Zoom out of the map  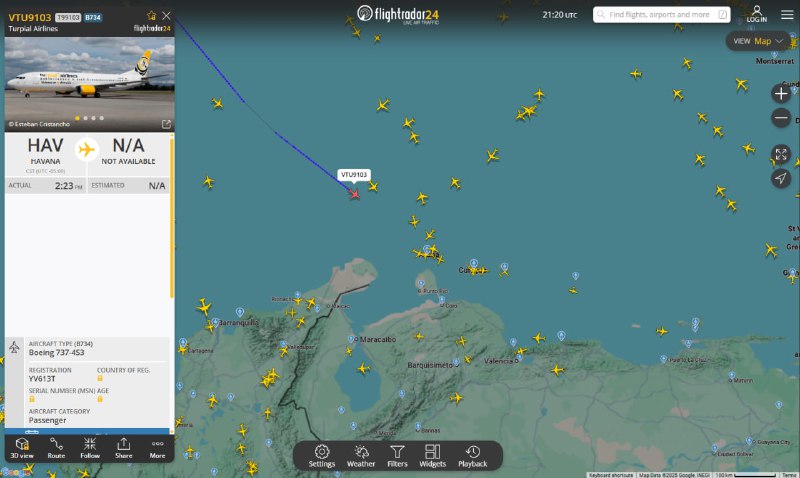781,118
